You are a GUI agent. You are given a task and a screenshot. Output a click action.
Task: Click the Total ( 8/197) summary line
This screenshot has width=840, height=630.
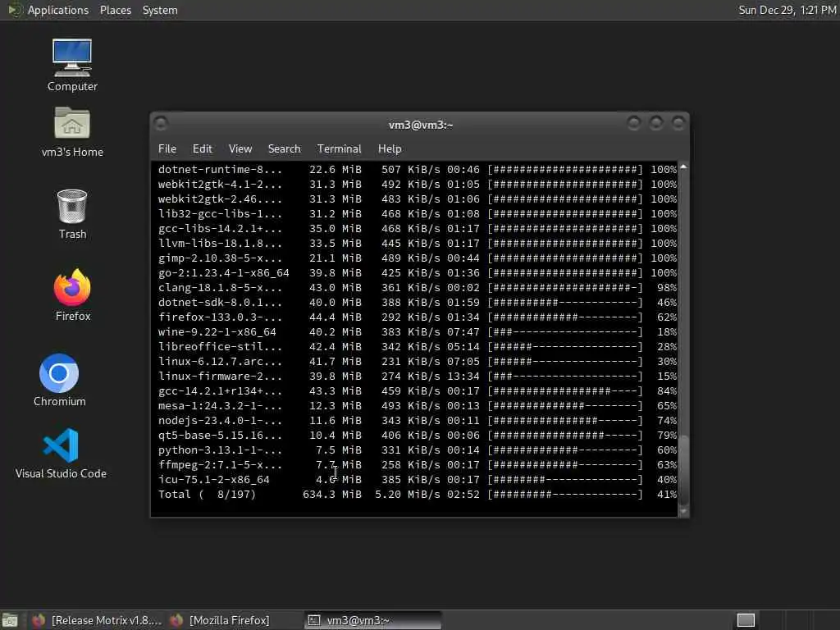pos(418,495)
